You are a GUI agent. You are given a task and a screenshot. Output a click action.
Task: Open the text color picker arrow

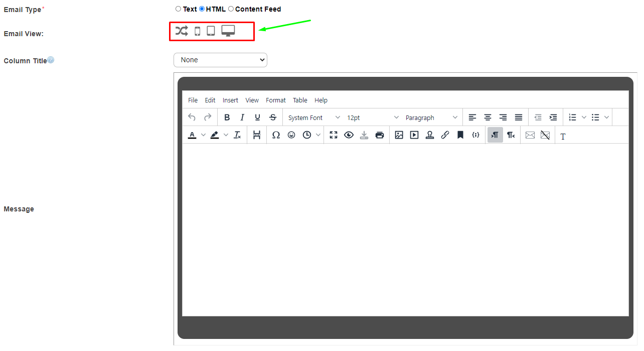[203, 135]
